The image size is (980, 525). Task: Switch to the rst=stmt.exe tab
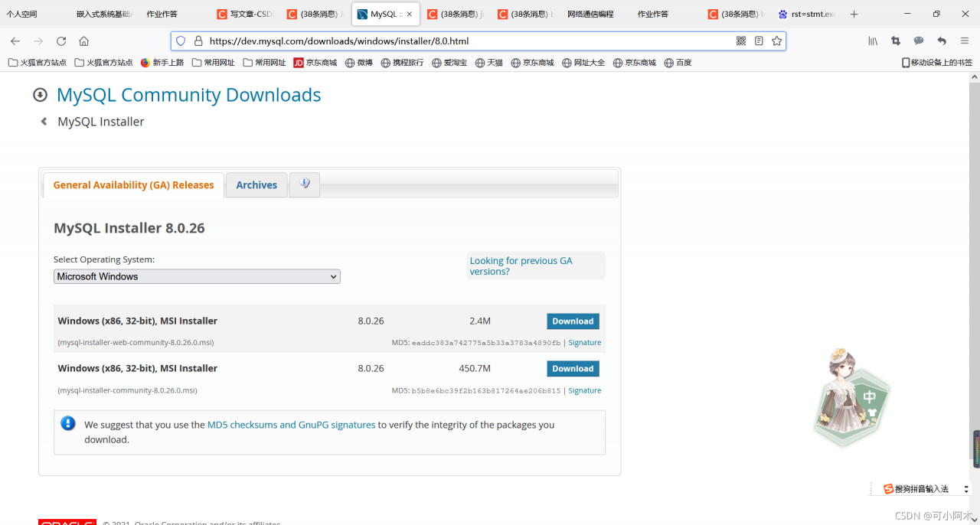(806, 14)
